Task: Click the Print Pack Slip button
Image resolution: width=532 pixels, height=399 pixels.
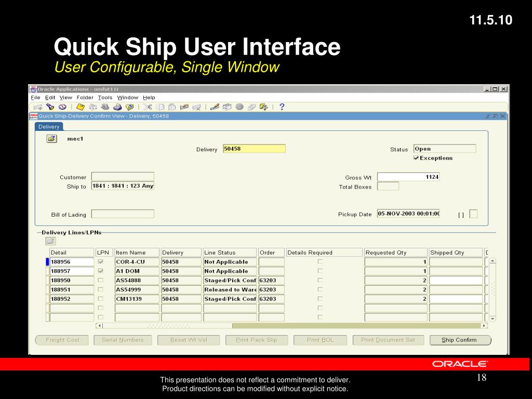Action: 257,340
